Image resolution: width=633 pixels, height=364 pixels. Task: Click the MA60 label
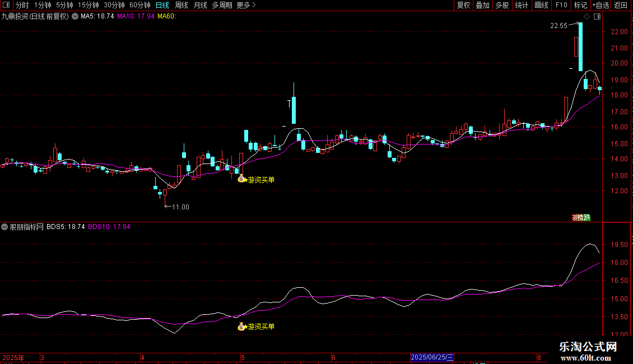[166, 17]
